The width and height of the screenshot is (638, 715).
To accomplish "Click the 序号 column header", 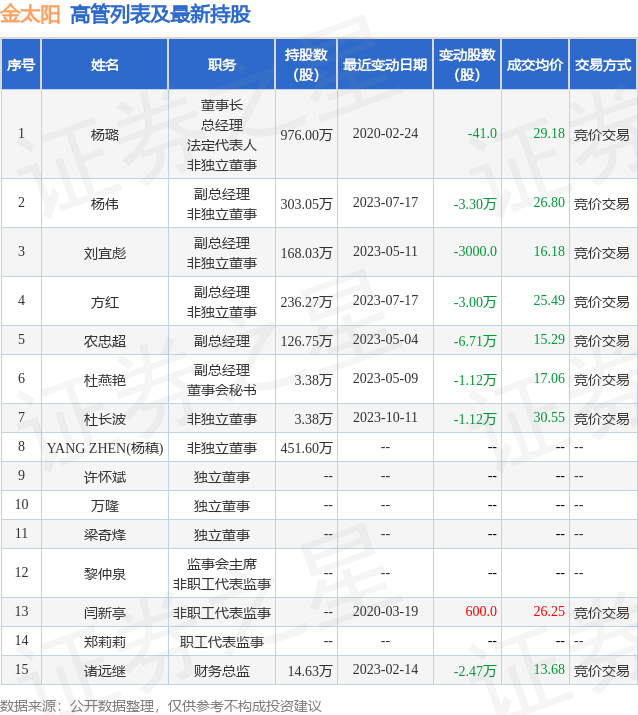I will pyautogui.click(x=21, y=65).
